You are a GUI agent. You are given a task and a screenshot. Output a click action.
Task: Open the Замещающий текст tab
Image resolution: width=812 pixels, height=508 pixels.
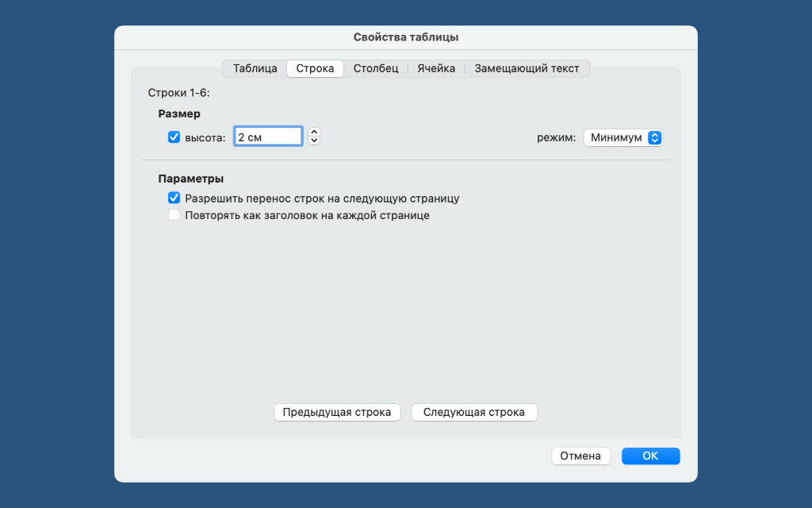point(527,68)
